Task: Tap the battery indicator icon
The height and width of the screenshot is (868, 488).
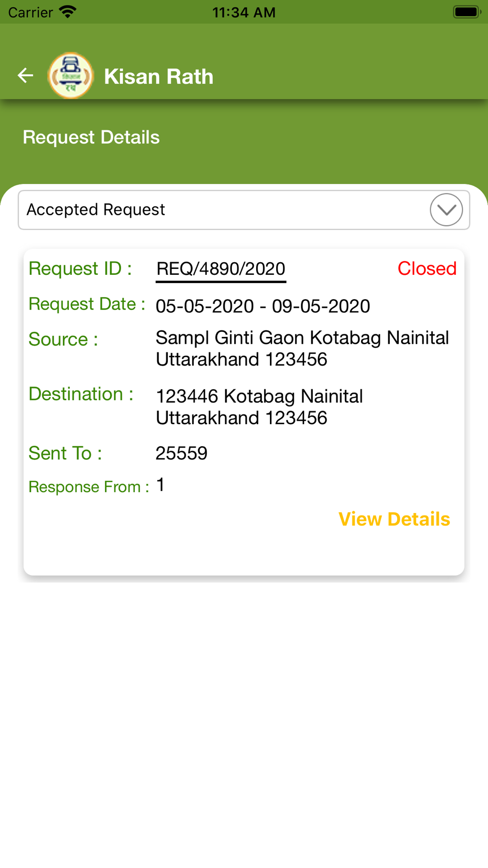Action: pos(467,12)
